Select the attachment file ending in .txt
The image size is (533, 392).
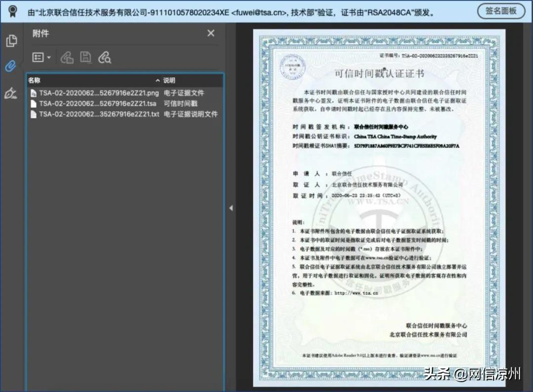pyautogui.click(x=99, y=114)
